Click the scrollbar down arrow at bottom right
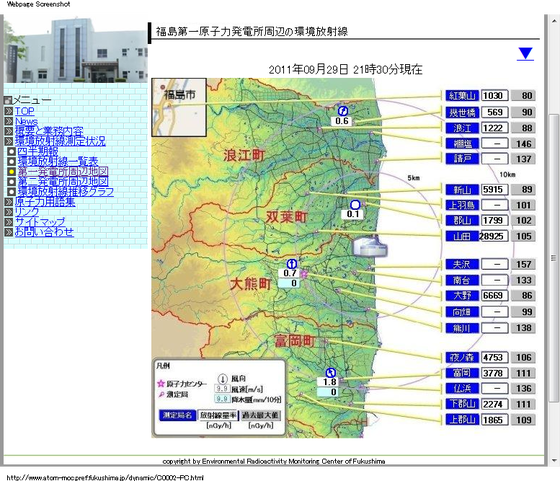This screenshot has height=481, width=560. click(x=554, y=461)
